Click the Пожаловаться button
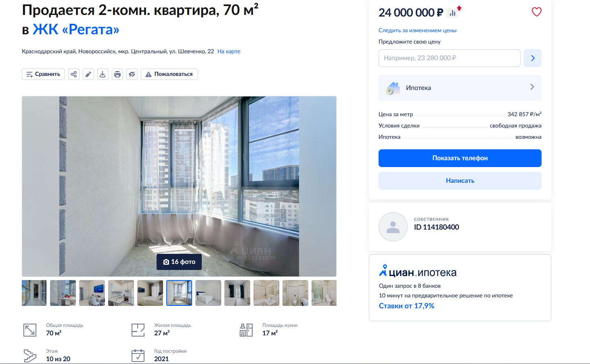The width and height of the screenshot is (590, 364). coord(169,74)
